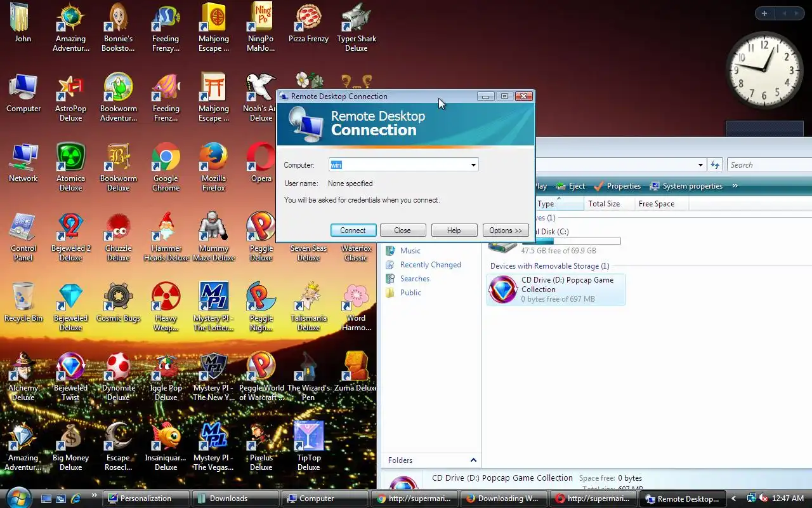
Task: Open TipTop Deluxe shortcut
Action: pos(308,447)
